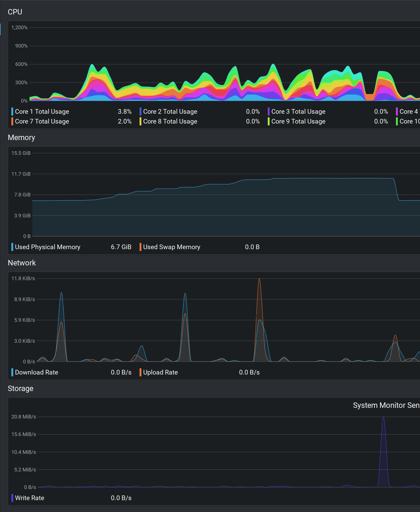The image size is (420, 512).
Task: Select the Core 2 Total Usage legend entry
Action: [x=170, y=111]
